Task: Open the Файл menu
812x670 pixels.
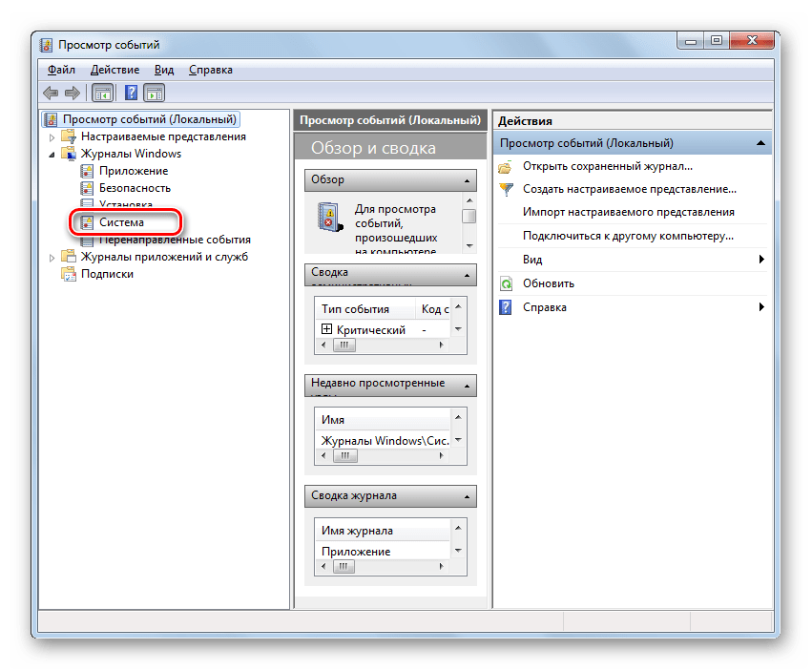Action: tap(61, 70)
